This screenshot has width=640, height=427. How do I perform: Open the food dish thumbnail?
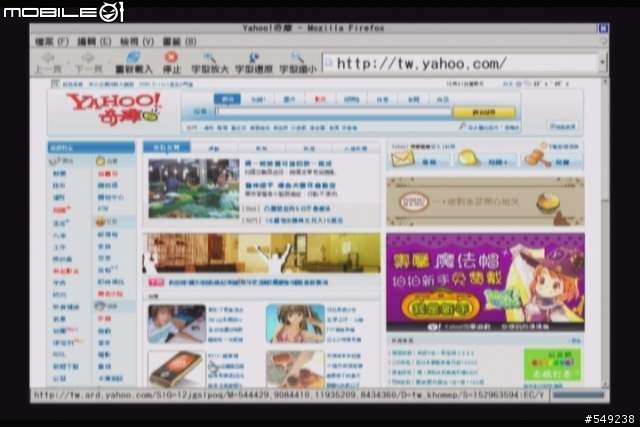tap(295, 369)
